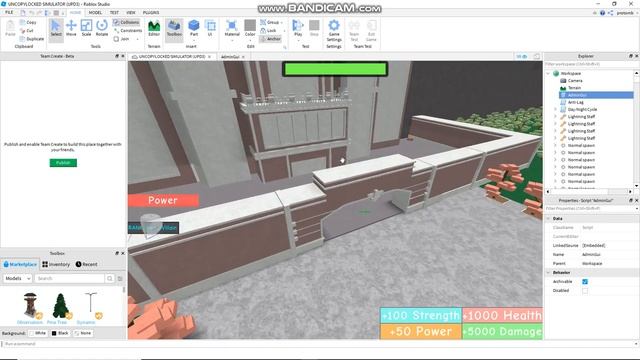Click the Explorer vertical scrollbar
Image resolution: width=640 pixels, height=360 pixels.
pyautogui.click(x=636, y=129)
